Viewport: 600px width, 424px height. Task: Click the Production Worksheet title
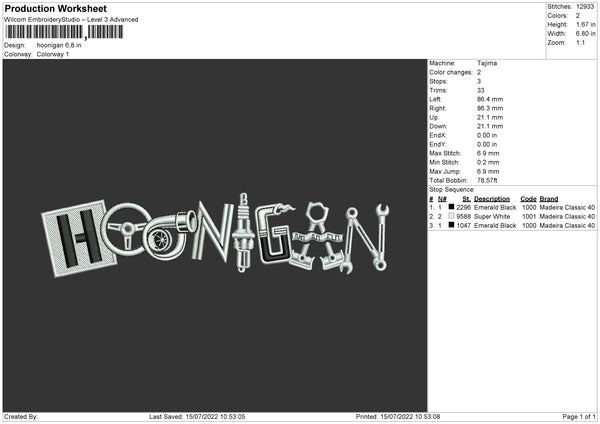tap(55, 8)
